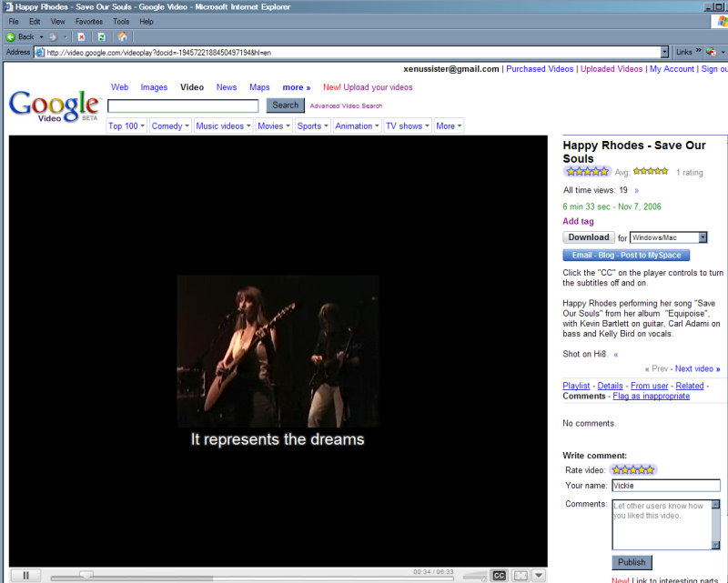Open the Help menu
Screen dimensions: 728x583
(x=147, y=21)
